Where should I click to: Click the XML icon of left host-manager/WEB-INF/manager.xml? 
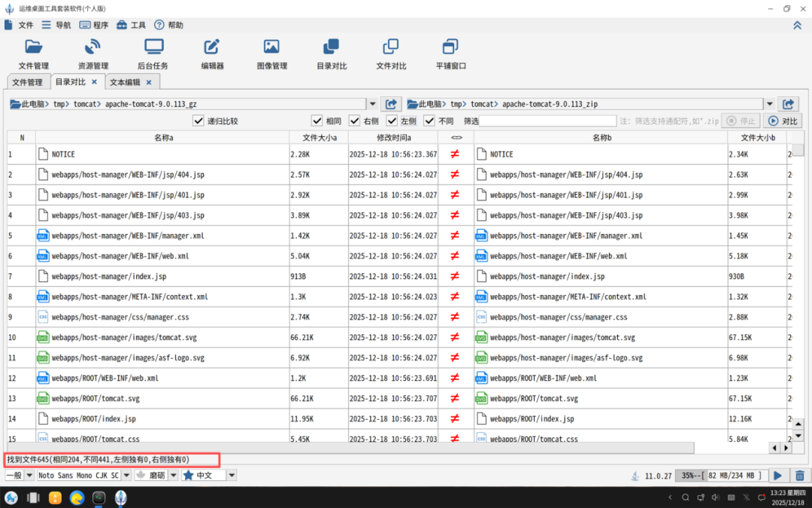pyautogui.click(x=43, y=236)
